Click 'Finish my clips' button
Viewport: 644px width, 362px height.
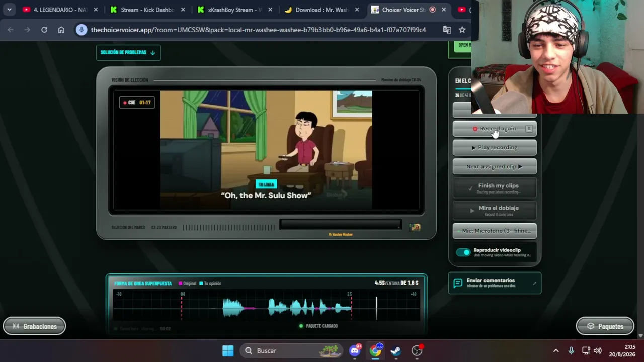pyautogui.click(x=495, y=188)
